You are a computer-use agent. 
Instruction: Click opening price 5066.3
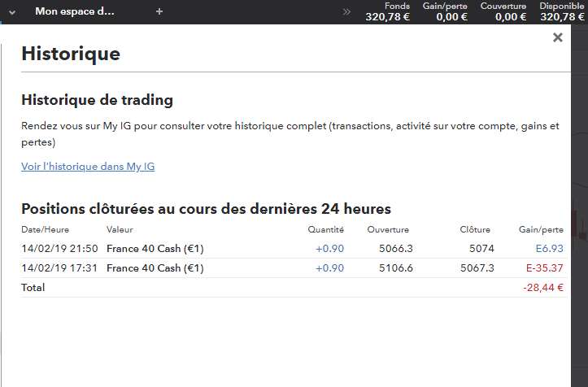396,249
